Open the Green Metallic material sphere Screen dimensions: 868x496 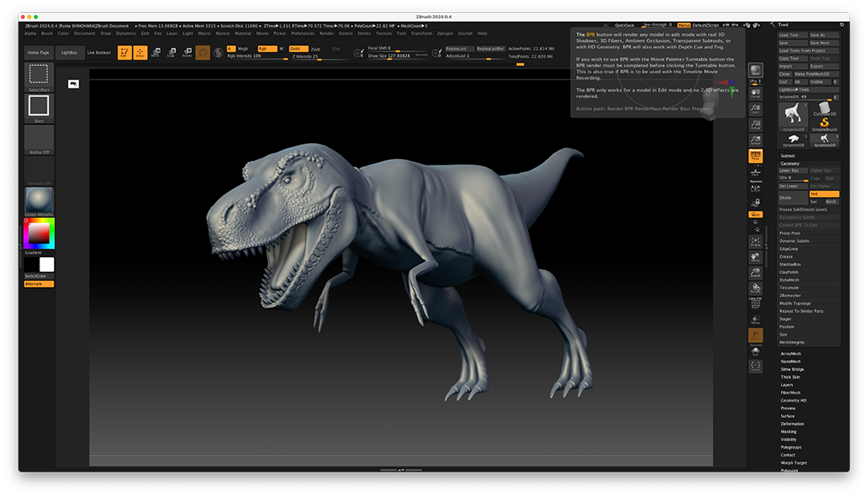click(x=39, y=202)
